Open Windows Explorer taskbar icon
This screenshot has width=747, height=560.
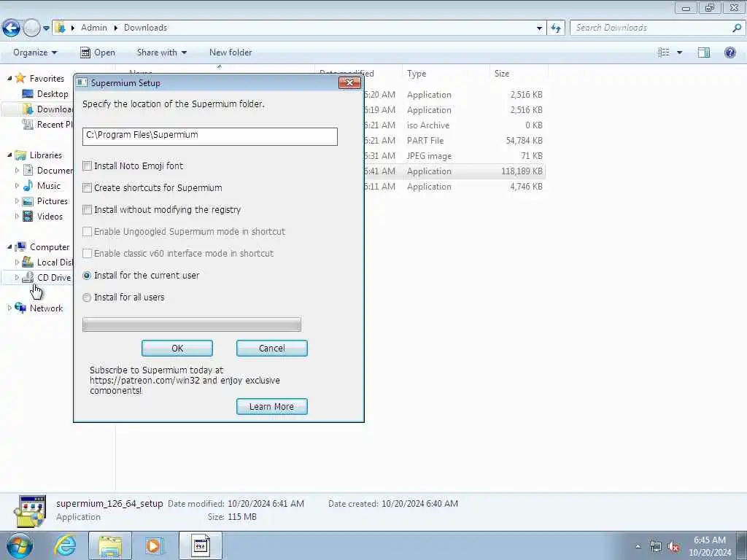110,545
